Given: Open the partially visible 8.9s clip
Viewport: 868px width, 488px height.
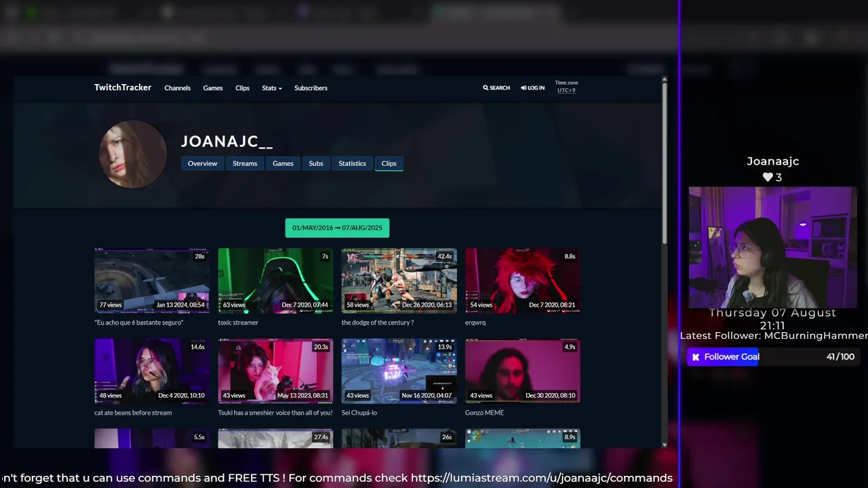Looking at the screenshot, I should click(523, 438).
